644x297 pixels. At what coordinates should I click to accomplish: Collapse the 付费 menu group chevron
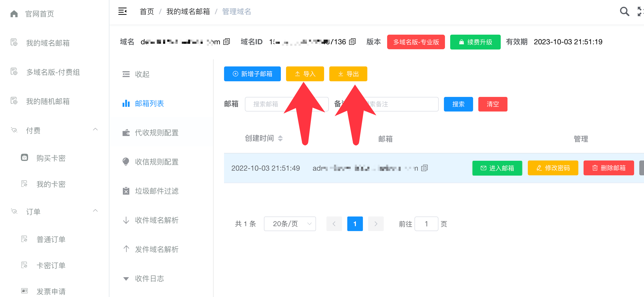pos(95,129)
